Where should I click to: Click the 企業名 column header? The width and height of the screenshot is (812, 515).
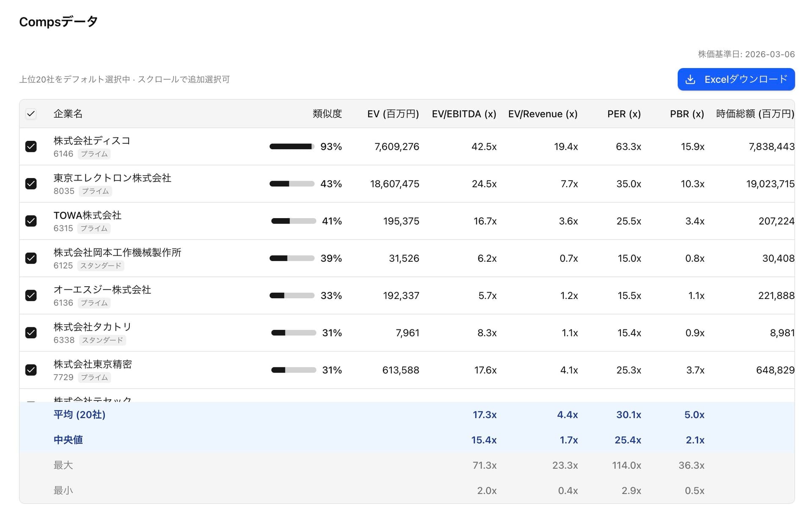tap(68, 114)
